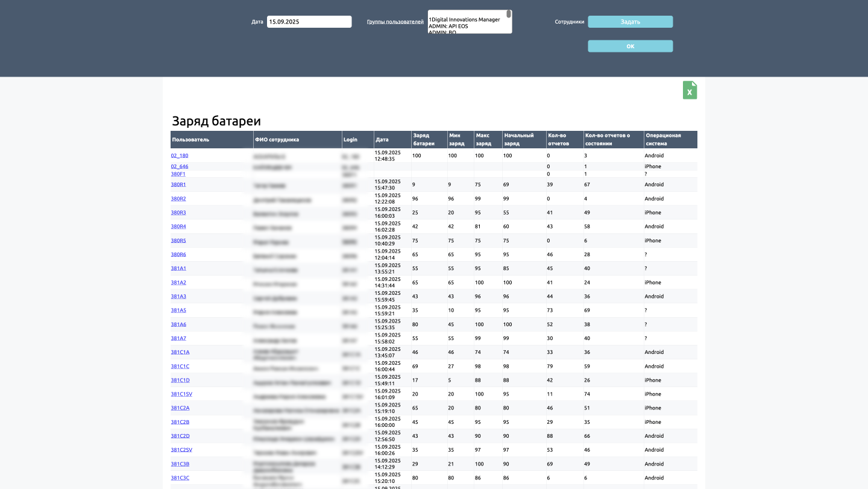868x489 pixels.
Task: Open user link 381C2SV
Action: point(181,450)
